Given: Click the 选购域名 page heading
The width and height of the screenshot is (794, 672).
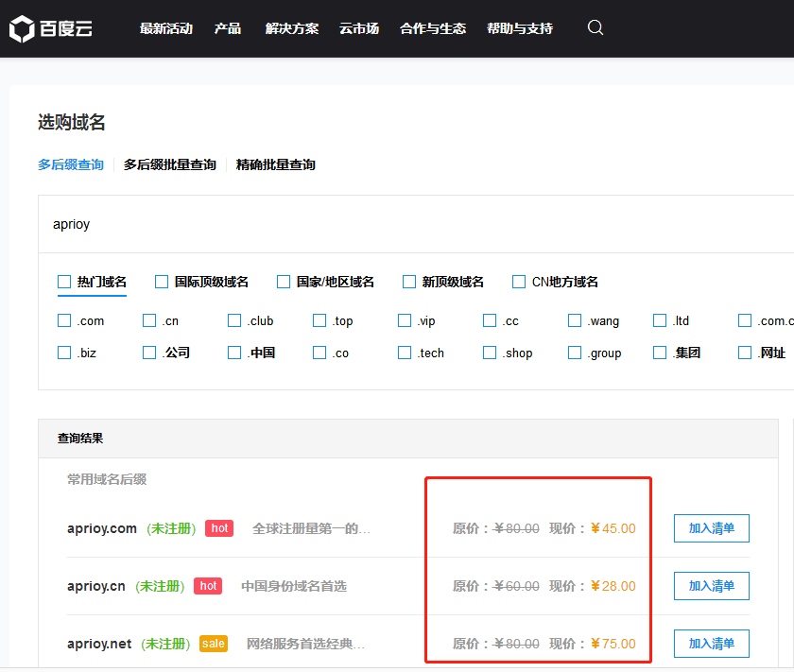Looking at the screenshot, I should pyautogui.click(x=72, y=122).
